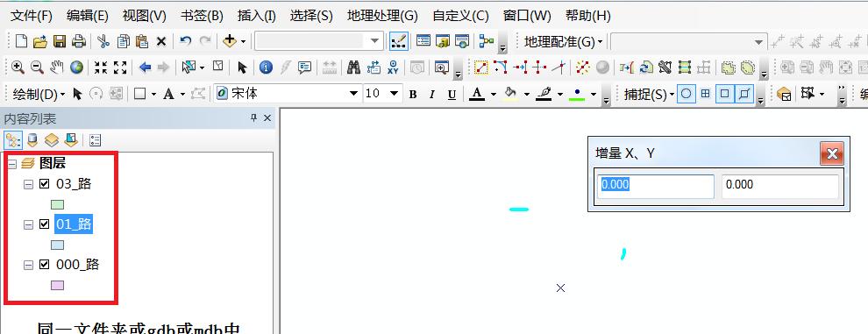Click List By Source button
This screenshot has width=868, height=334.
[x=32, y=140]
